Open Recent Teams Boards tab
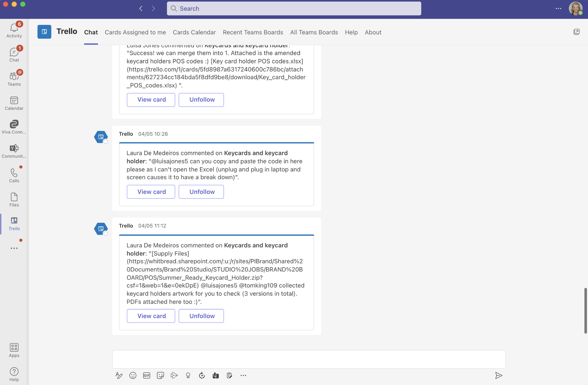588x385 pixels. point(253,32)
